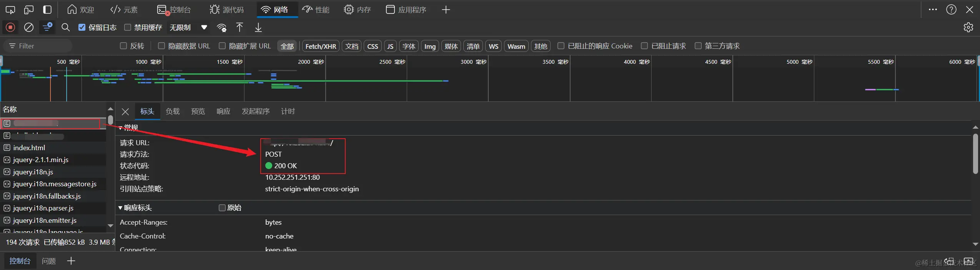
Task: Switch to the 控制台 tab in top bar
Action: pos(174,10)
